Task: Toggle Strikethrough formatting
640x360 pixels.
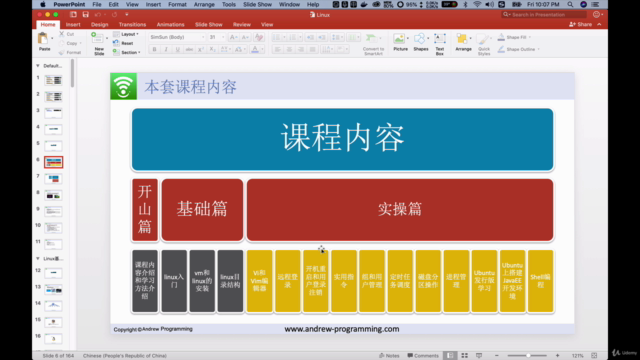Action: point(189,49)
